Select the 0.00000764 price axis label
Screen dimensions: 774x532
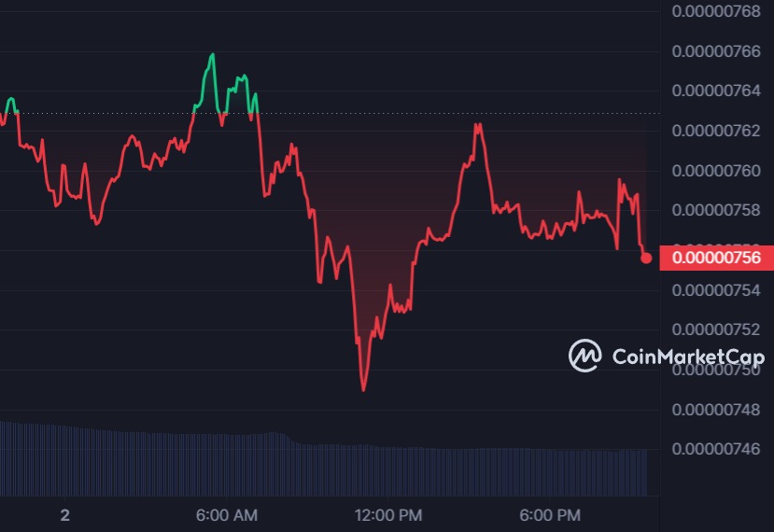click(717, 91)
